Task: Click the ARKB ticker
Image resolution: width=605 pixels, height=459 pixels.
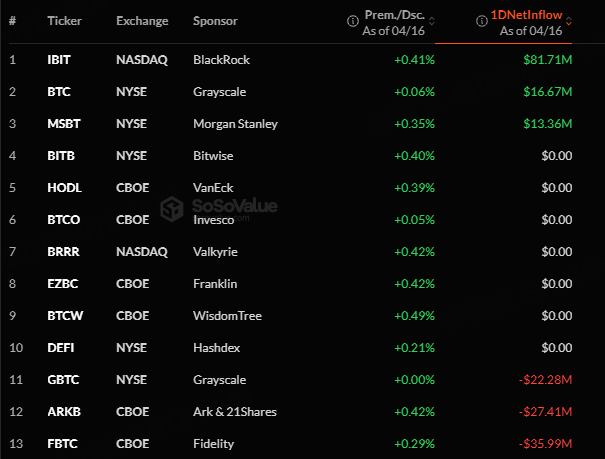Action: pyautogui.click(x=62, y=412)
